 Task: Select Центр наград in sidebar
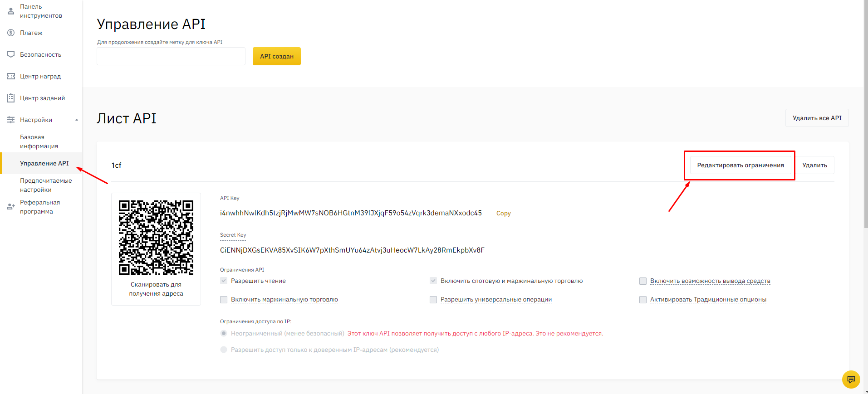(40, 76)
